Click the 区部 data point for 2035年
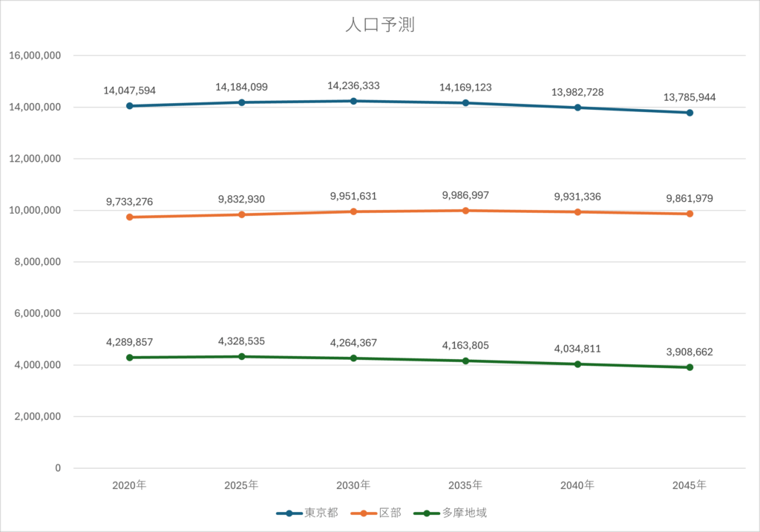This screenshot has width=760, height=532. click(x=465, y=211)
